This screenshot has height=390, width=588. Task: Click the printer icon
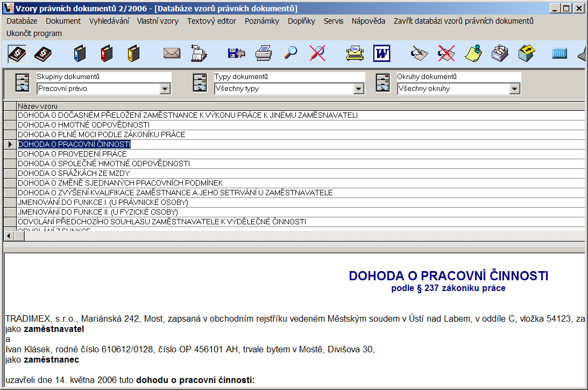tap(264, 53)
